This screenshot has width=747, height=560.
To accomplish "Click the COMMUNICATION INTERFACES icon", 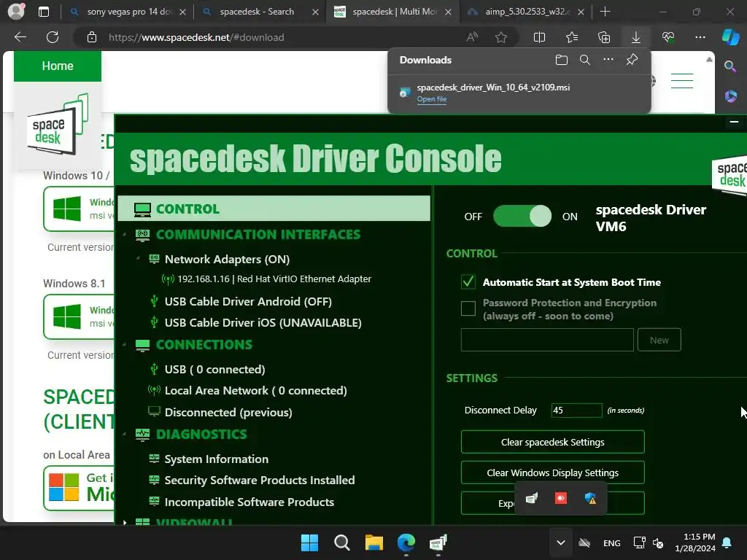I will tap(142, 235).
